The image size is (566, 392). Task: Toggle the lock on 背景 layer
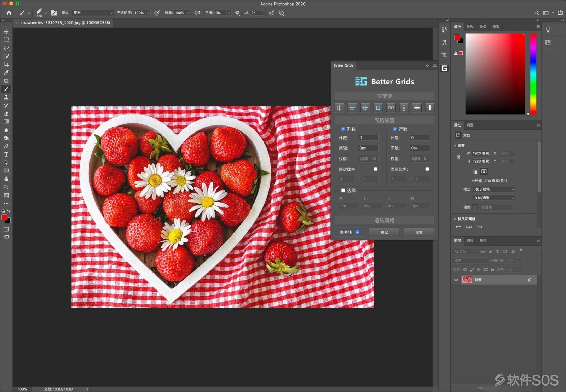[x=530, y=280]
